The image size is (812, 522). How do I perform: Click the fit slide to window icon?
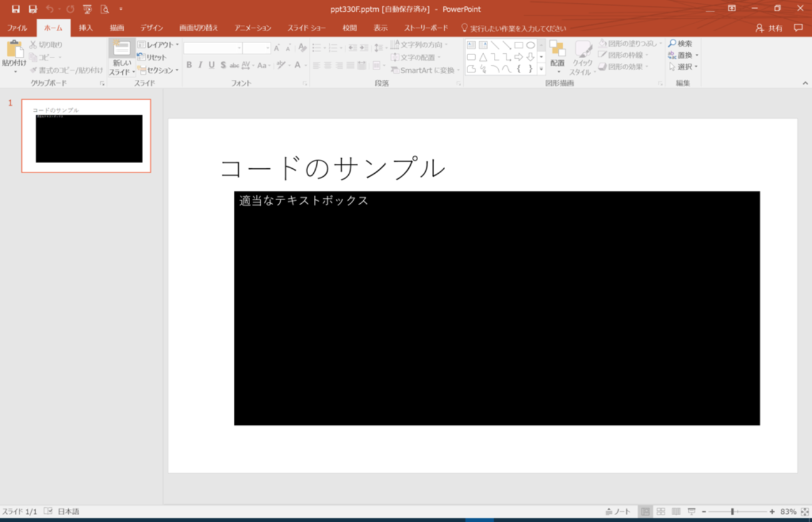[x=804, y=511]
